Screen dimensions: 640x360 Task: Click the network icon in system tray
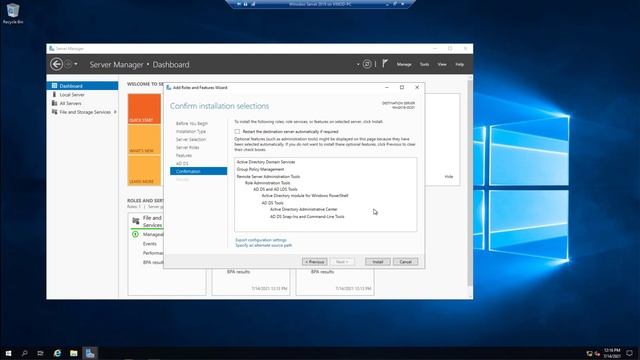(589, 353)
